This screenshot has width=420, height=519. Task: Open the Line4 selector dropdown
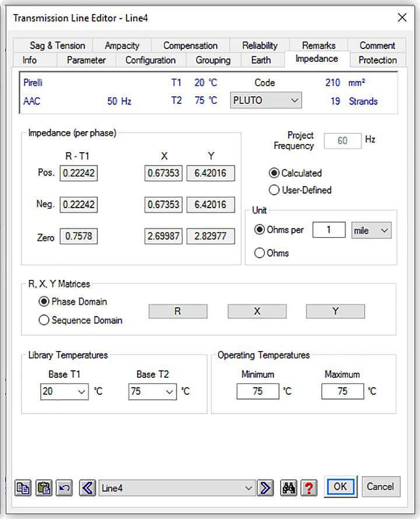point(177,488)
